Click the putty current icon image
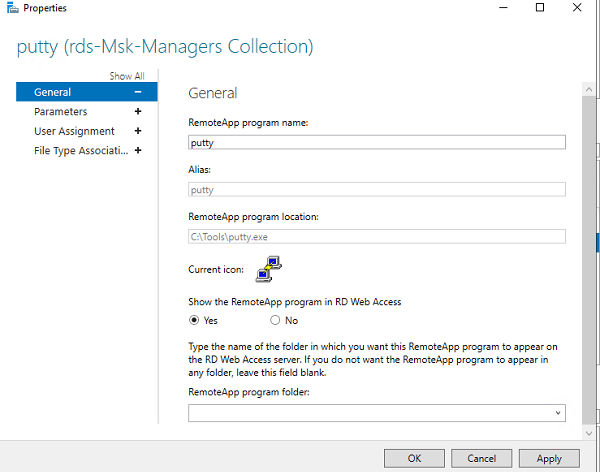Image resolution: width=600 pixels, height=472 pixels. (269, 269)
